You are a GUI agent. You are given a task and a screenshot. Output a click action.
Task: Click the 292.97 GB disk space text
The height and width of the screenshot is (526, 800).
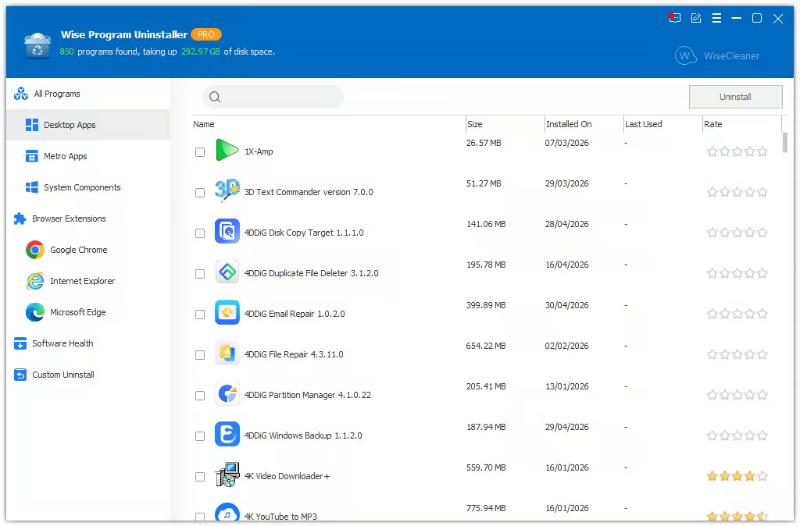click(201, 52)
